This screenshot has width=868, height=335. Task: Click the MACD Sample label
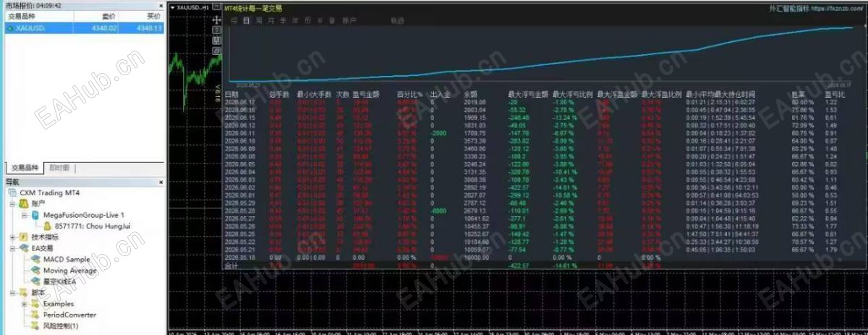click(67, 259)
